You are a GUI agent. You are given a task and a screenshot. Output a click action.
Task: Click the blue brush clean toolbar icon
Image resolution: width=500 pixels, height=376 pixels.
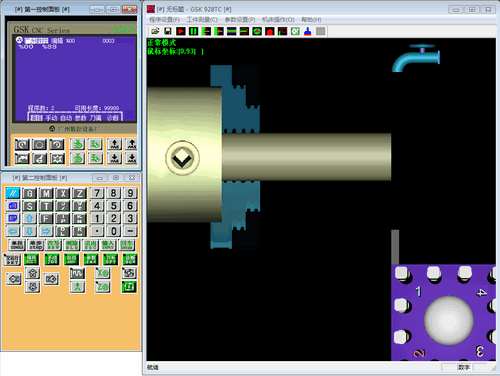308,31
